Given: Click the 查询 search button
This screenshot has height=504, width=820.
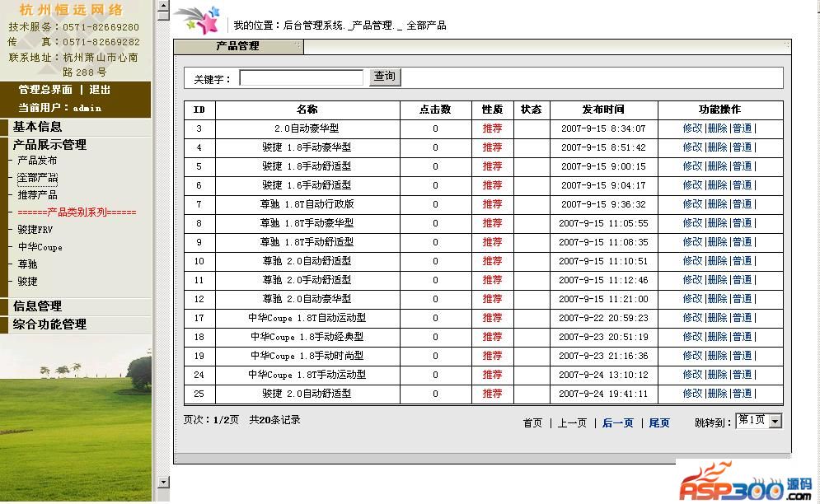Looking at the screenshot, I should coord(385,77).
